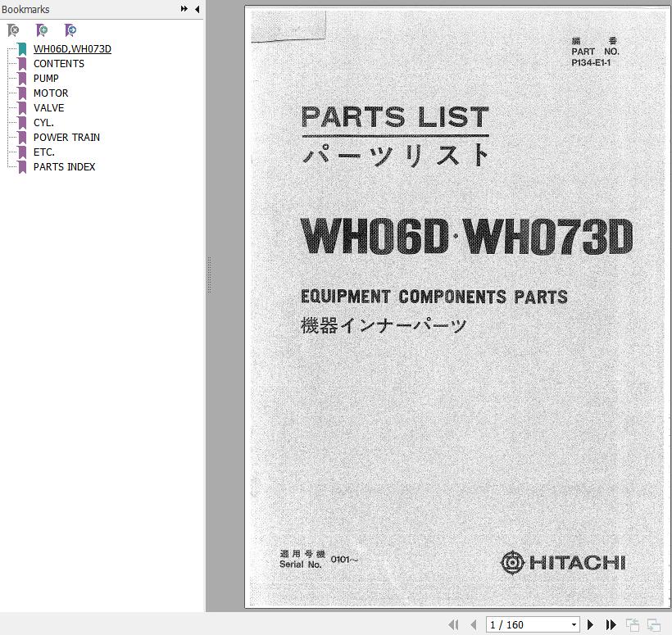The height and width of the screenshot is (635, 672).
Task: Select the PUMP bookmark
Action: coord(46,79)
